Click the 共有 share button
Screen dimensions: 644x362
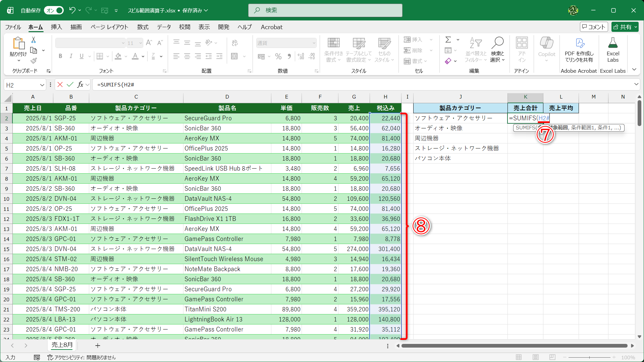click(x=625, y=27)
